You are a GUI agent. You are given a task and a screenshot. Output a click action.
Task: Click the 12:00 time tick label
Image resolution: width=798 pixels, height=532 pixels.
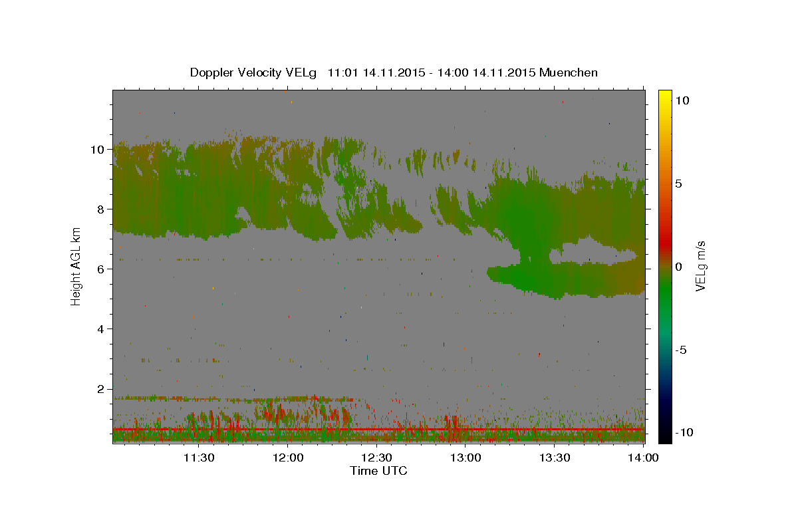pos(289,458)
